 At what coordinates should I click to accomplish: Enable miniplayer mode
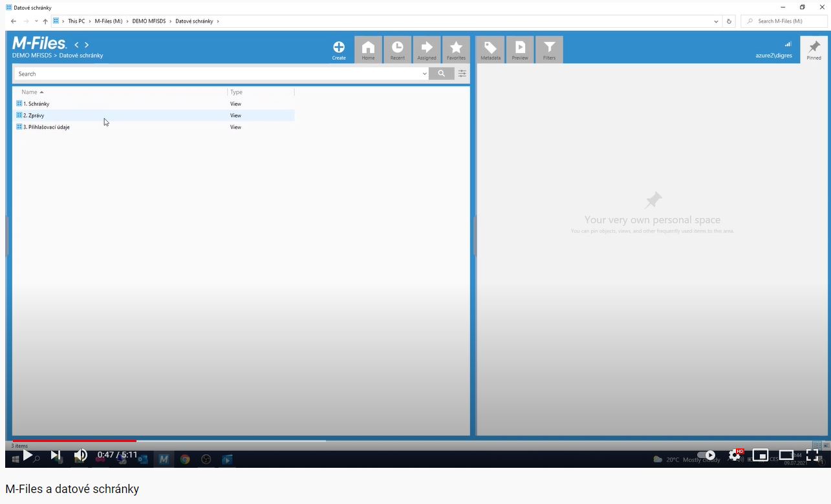pyautogui.click(x=761, y=455)
